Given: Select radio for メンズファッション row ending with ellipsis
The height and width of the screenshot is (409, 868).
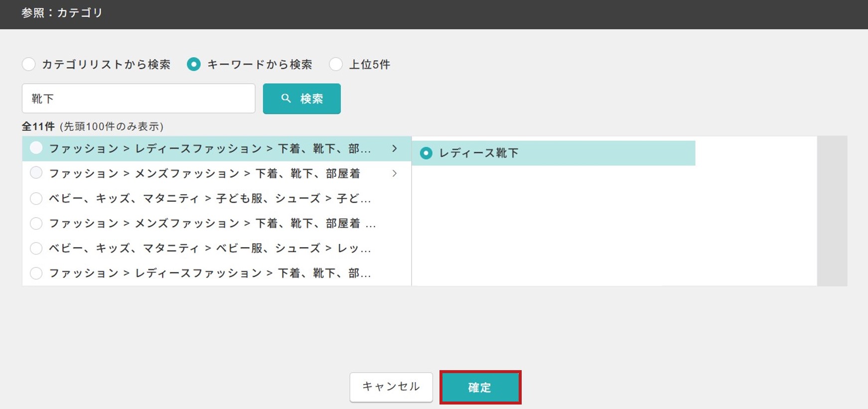Looking at the screenshot, I should pyautogui.click(x=36, y=223).
